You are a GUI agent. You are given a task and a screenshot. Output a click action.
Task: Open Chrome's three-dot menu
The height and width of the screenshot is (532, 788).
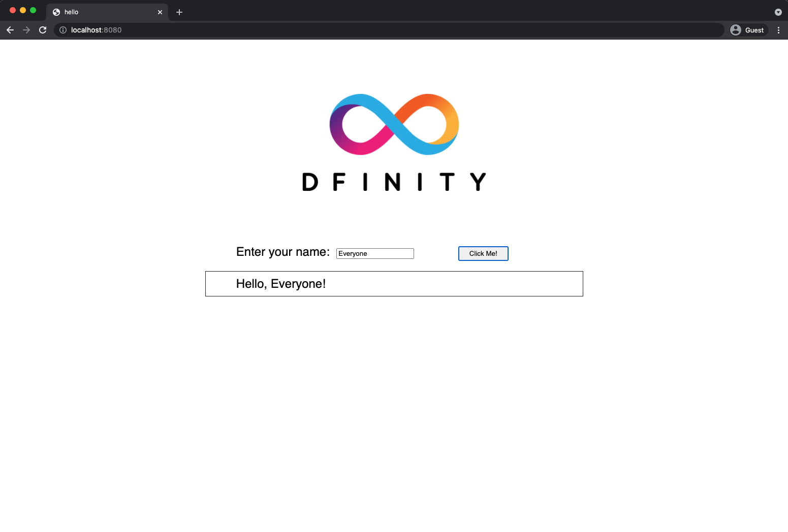[x=778, y=30]
